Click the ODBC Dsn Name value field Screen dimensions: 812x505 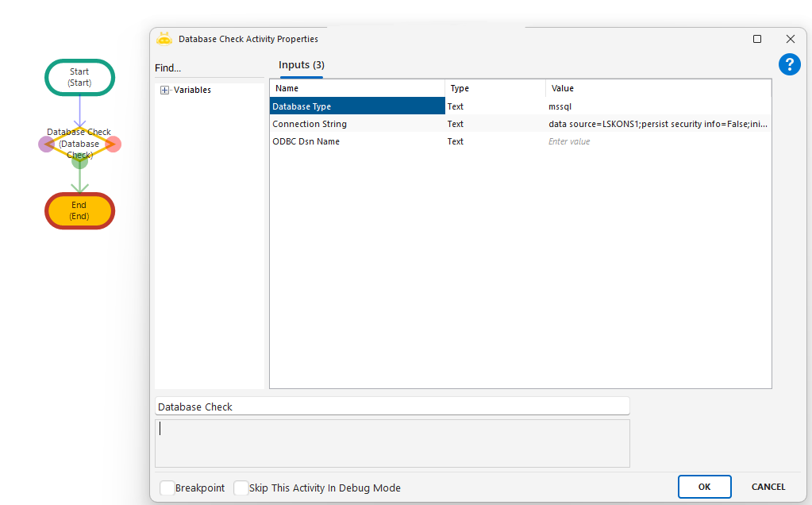pos(657,141)
